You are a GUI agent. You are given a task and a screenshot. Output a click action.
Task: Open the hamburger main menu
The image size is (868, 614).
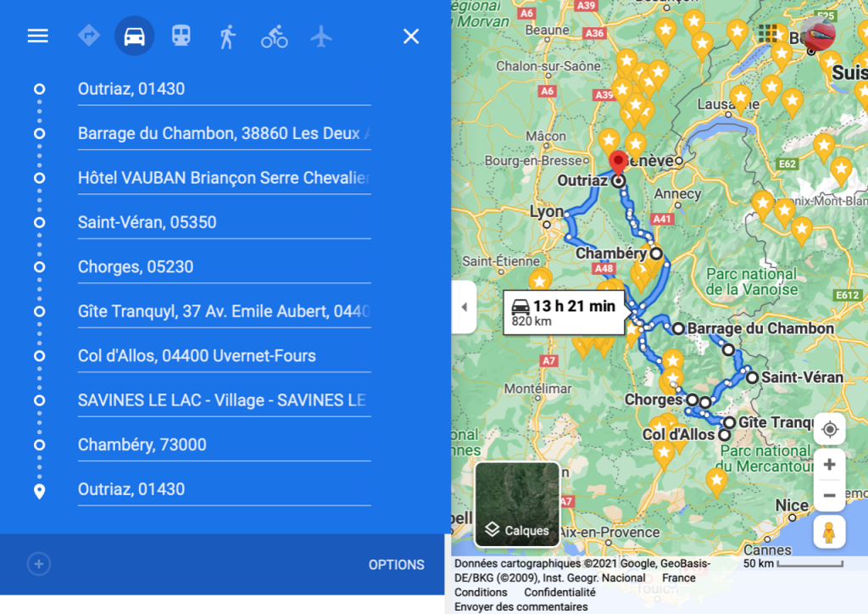pyautogui.click(x=37, y=36)
